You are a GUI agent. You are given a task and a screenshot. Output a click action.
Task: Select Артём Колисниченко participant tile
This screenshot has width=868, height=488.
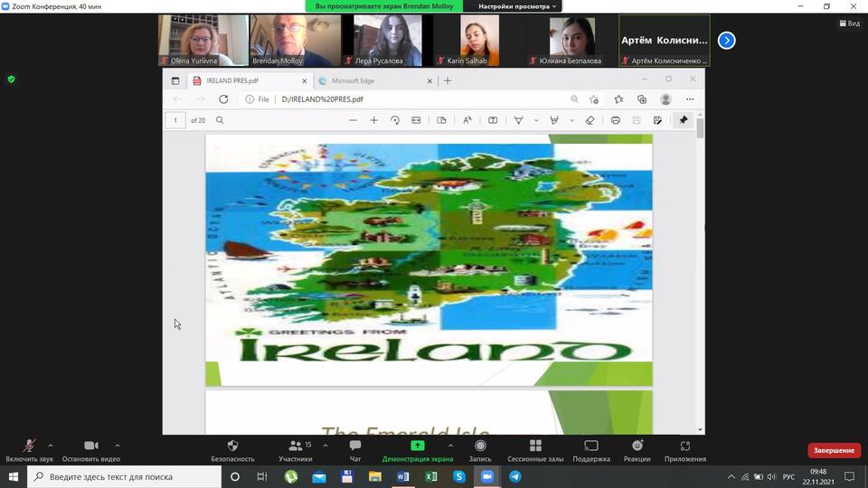pyautogui.click(x=665, y=41)
